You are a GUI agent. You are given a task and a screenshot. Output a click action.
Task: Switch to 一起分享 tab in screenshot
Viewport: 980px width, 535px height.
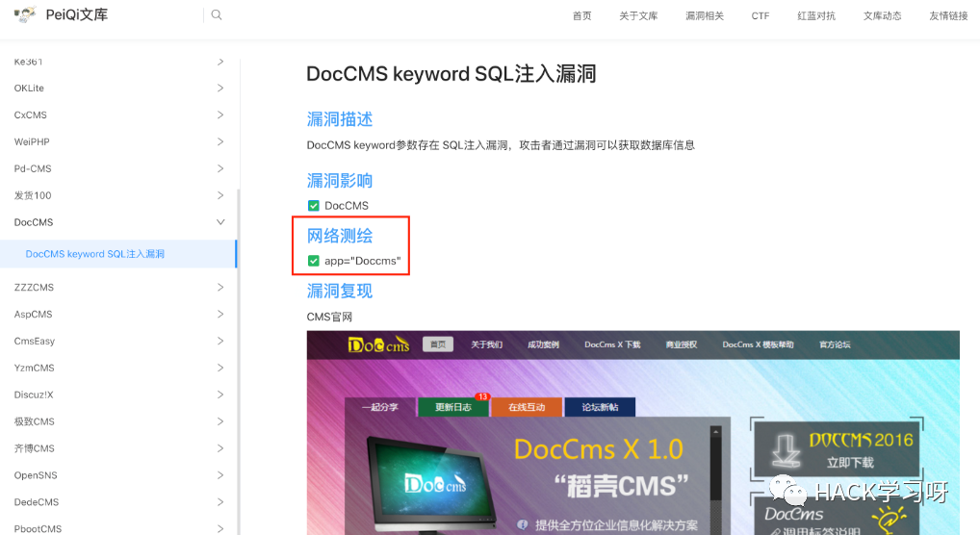380,407
